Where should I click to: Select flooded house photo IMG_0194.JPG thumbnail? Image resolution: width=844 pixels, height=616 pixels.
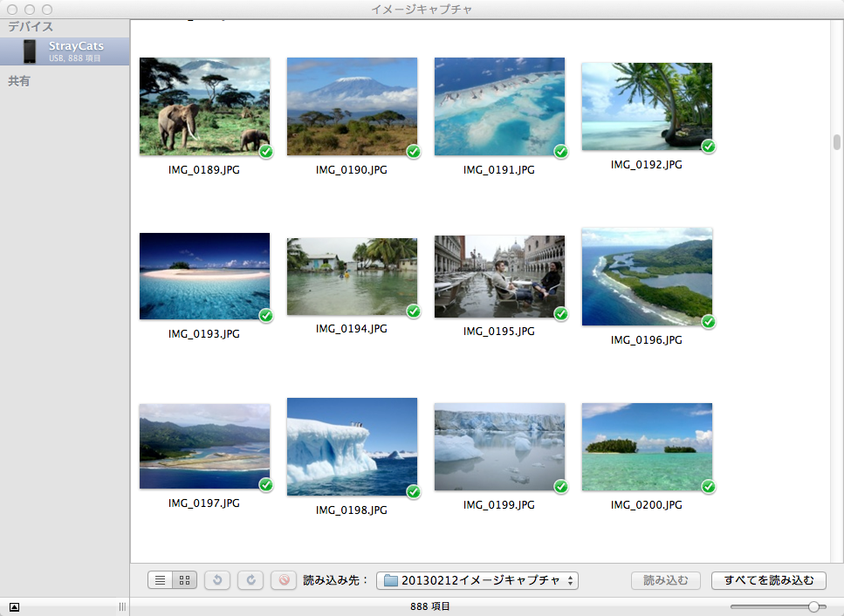click(352, 277)
